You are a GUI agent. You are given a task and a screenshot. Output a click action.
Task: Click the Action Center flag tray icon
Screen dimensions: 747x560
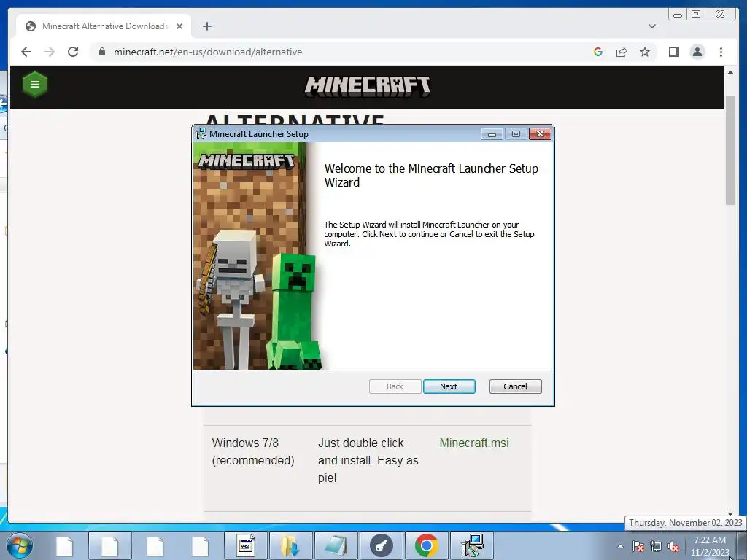click(638, 546)
